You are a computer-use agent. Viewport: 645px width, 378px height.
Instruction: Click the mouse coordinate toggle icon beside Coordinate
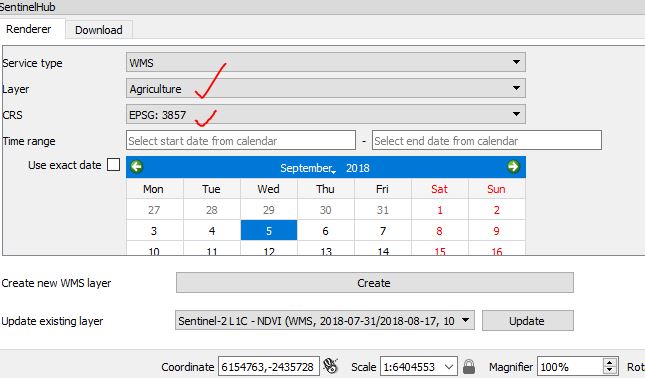pyautogui.click(x=330, y=366)
